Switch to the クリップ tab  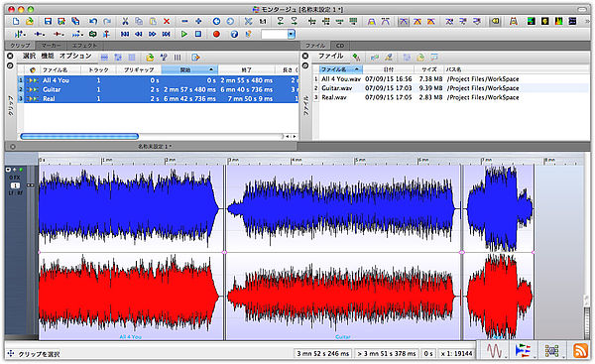20,46
